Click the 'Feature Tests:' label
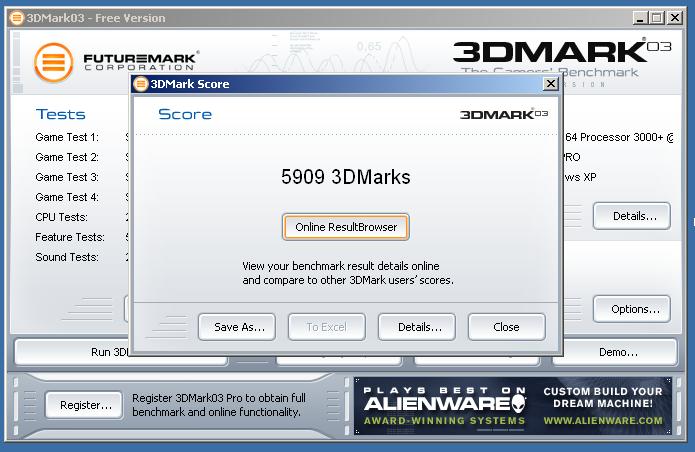This screenshot has height=452, width=695. pyautogui.click(x=70, y=237)
